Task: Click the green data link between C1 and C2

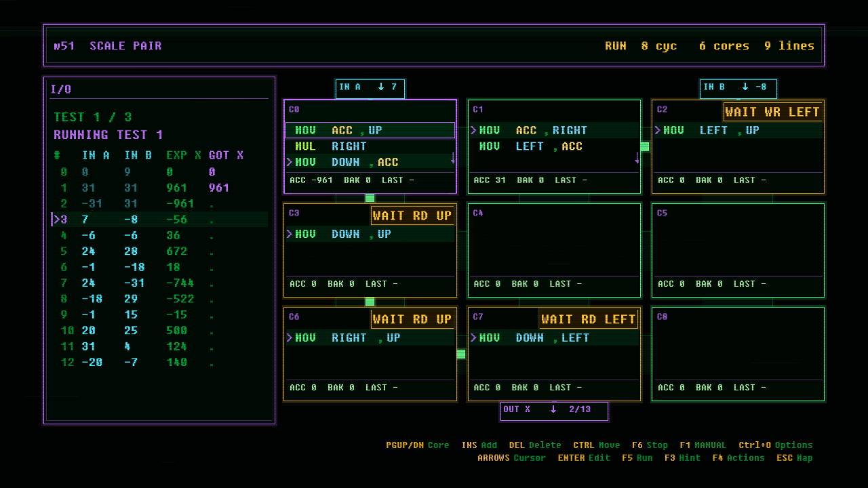Action: tap(645, 146)
